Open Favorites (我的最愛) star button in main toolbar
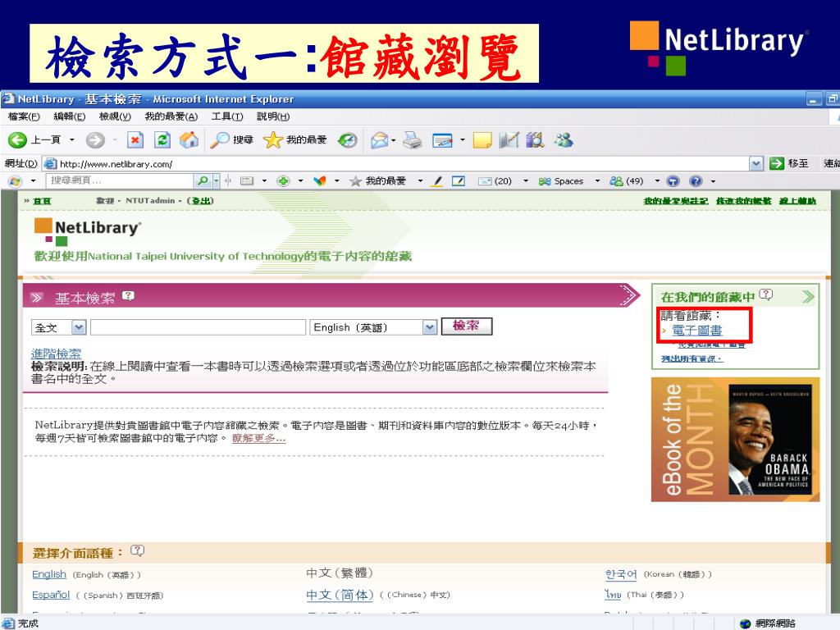Viewport: 840px width, 630px height. point(294,140)
